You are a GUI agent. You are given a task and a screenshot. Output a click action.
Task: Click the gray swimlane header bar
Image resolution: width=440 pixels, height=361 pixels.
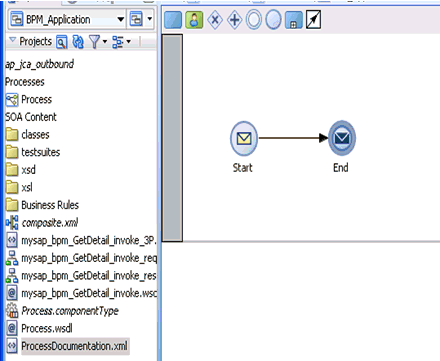click(172, 138)
